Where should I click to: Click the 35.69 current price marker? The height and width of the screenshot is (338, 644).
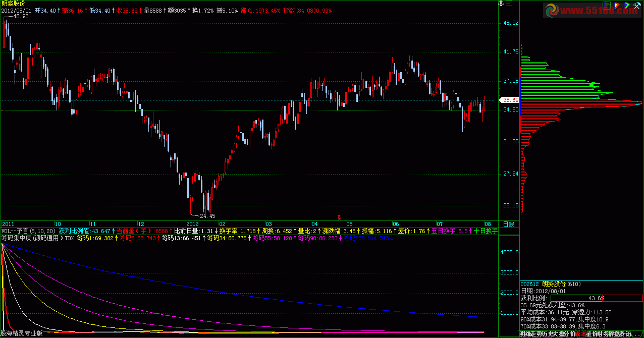click(x=508, y=100)
